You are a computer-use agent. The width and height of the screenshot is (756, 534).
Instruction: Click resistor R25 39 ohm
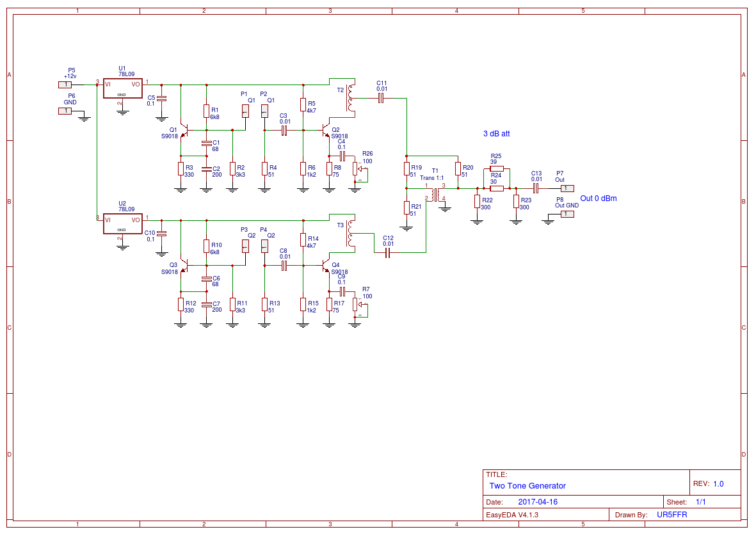(497, 168)
